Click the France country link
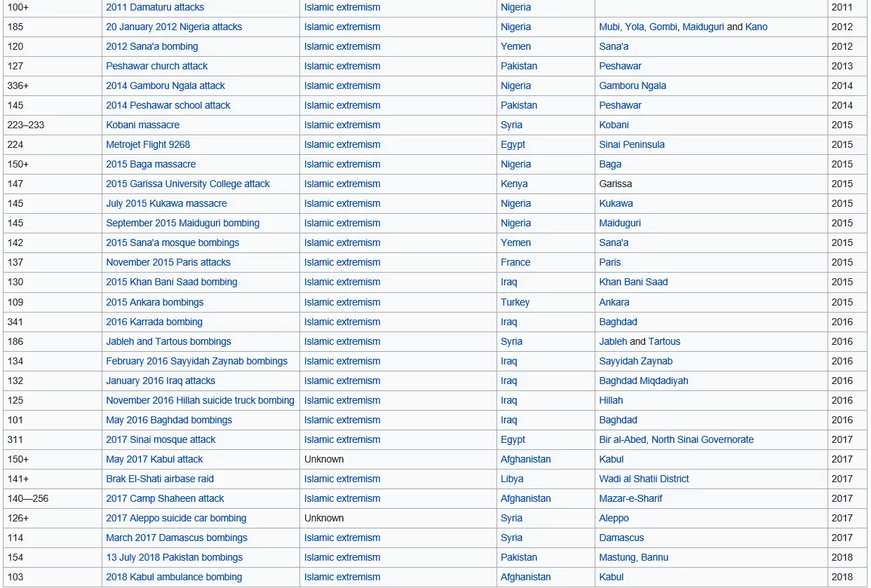This screenshot has height=588, width=871. coord(515,262)
